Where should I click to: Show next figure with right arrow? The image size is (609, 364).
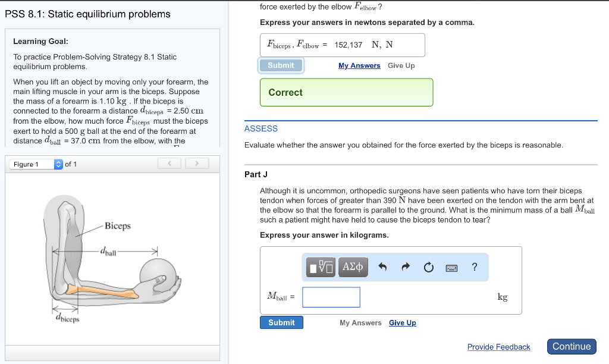(196, 163)
